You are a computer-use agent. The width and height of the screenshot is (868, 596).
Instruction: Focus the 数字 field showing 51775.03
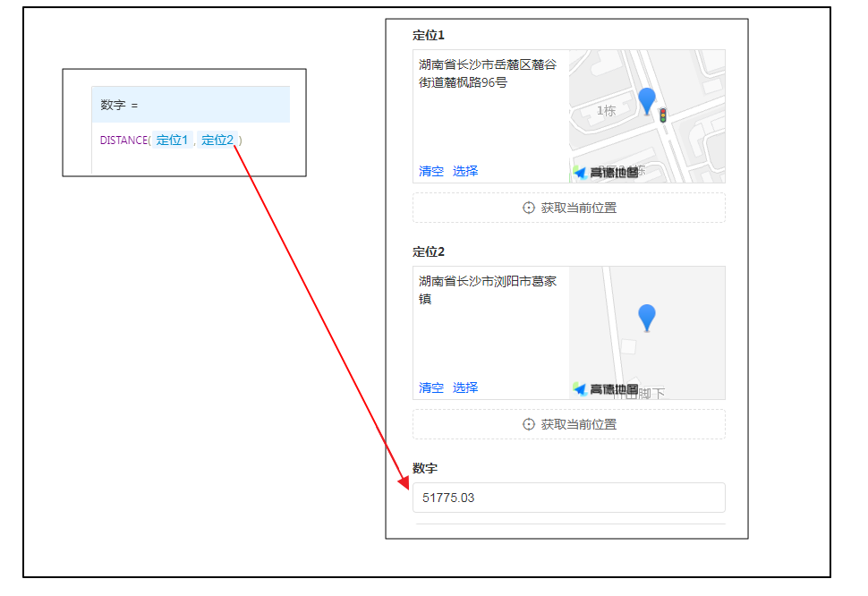coord(568,498)
